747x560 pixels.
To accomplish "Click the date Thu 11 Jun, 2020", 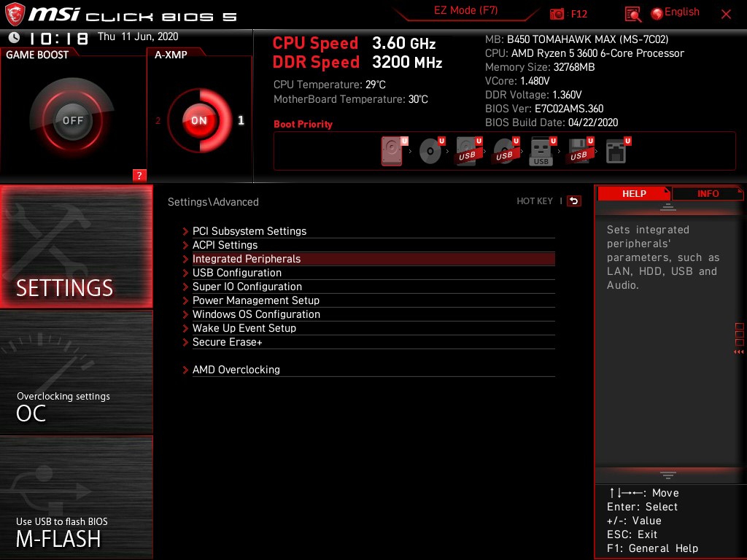I will click(138, 36).
